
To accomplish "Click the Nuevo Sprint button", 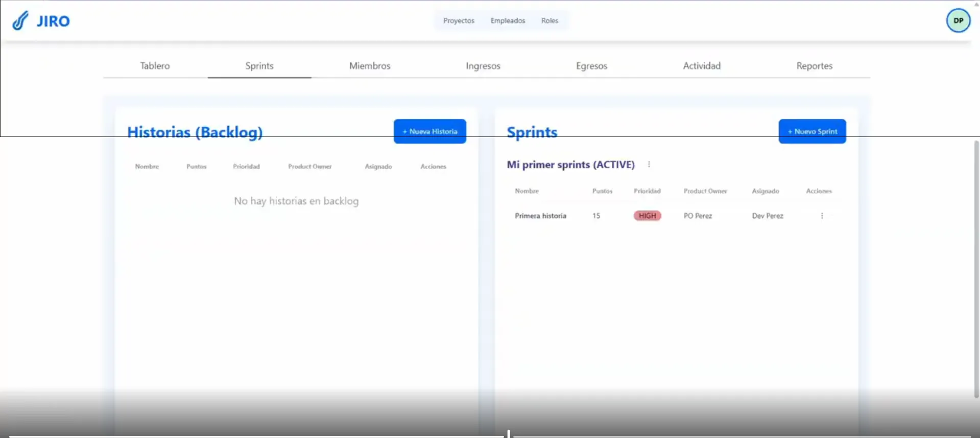I will pos(812,131).
